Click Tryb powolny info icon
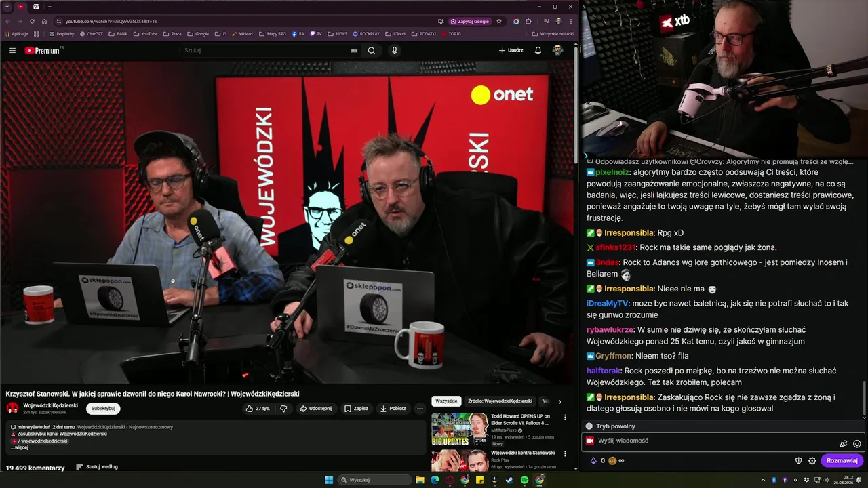The image size is (868, 488). 589,426
